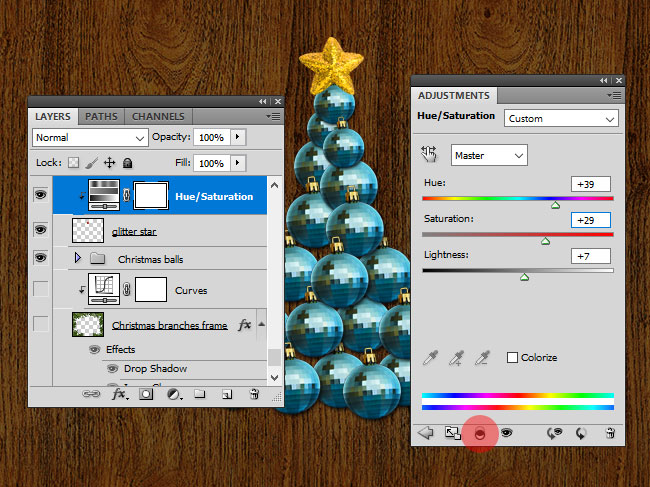Show the Christmas branches frame layer
650x487 pixels.
click(40, 324)
